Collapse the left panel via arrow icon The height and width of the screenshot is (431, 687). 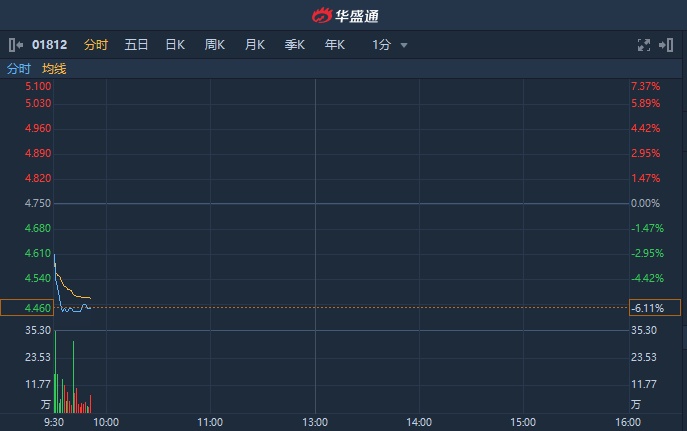16,45
